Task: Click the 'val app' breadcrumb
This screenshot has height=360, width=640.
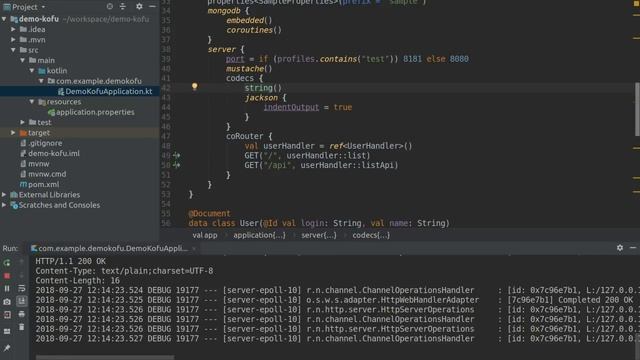Action: (205, 235)
